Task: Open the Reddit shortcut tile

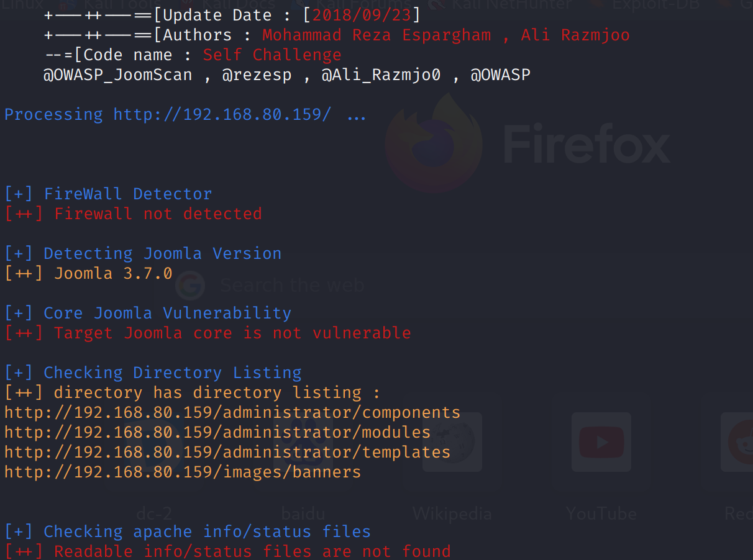Action: (x=739, y=443)
